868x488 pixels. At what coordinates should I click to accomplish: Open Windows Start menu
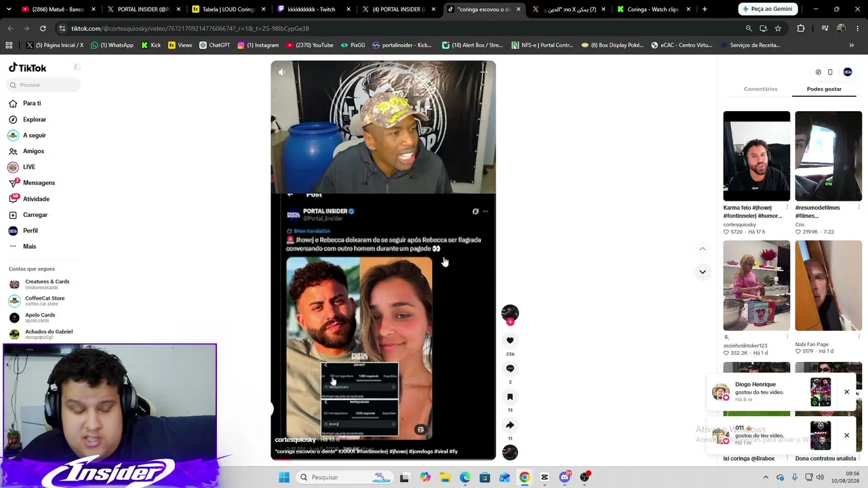[x=284, y=477]
